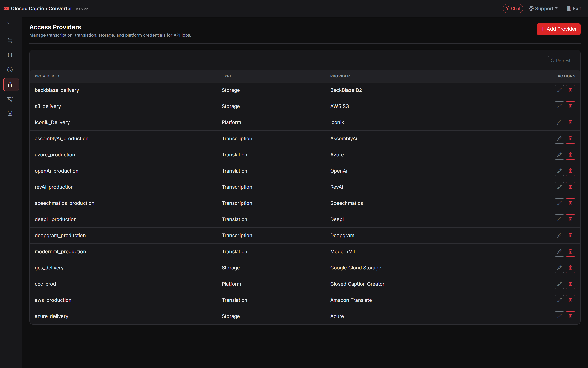The width and height of the screenshot is (588, 368).
Task: Open the Chat assistant
Action: [x=513, y=9]
